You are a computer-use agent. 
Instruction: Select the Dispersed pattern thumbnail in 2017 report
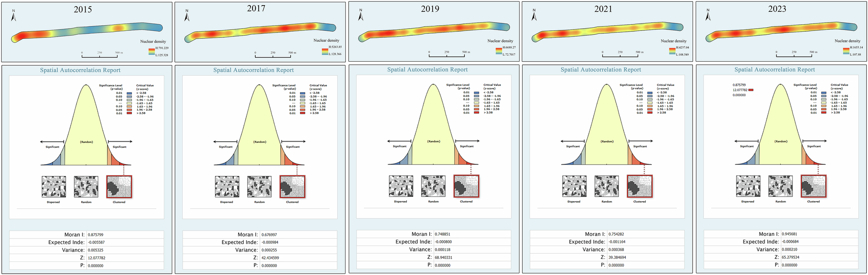[227, 187]
